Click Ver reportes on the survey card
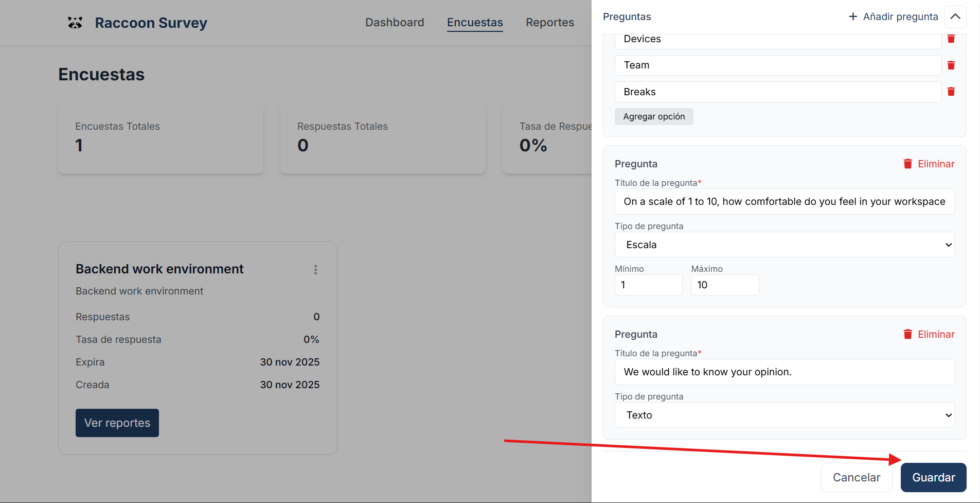 point(117,423)
